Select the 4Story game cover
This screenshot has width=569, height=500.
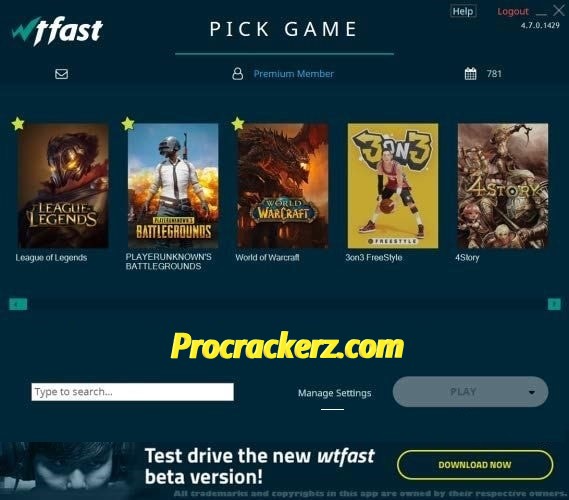(x=503, y=186)
